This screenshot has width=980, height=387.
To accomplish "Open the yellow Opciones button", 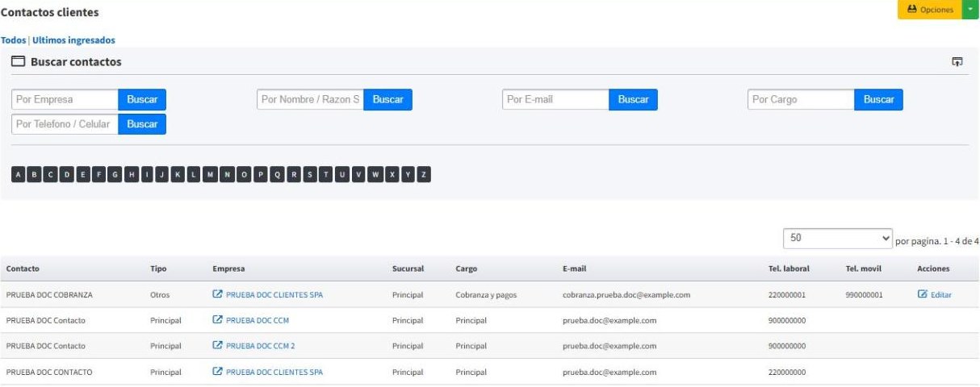I will 929,10.
